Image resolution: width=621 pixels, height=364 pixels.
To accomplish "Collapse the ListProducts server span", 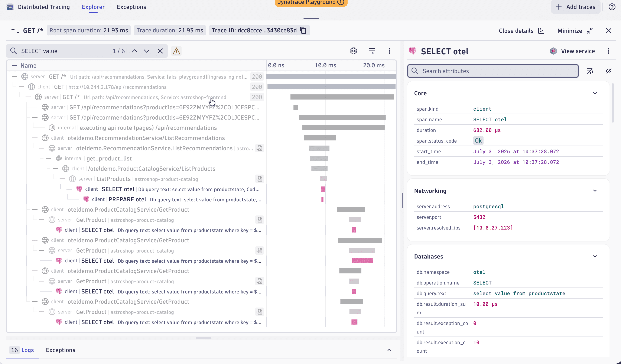I will click(62, 179).
